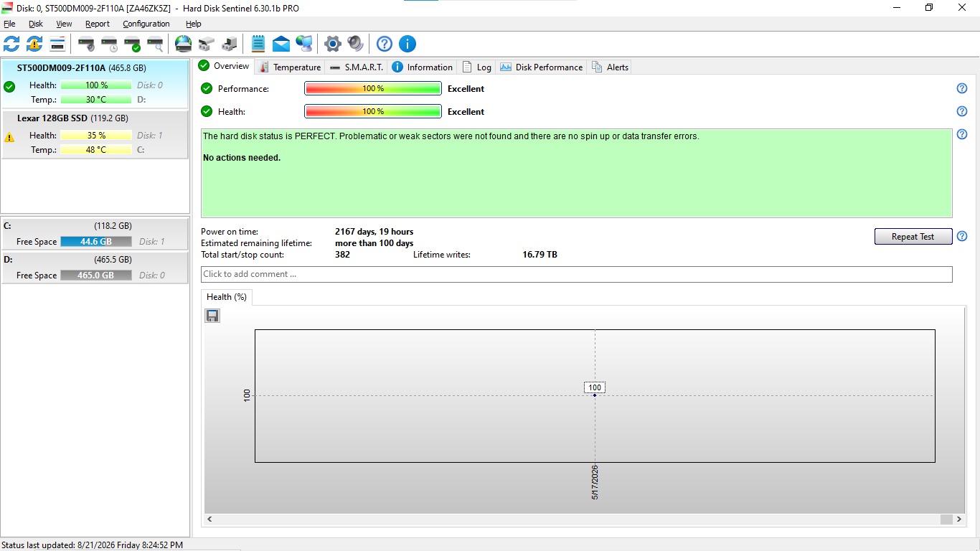Click the help icon beside the status text box

pos(962,134)
